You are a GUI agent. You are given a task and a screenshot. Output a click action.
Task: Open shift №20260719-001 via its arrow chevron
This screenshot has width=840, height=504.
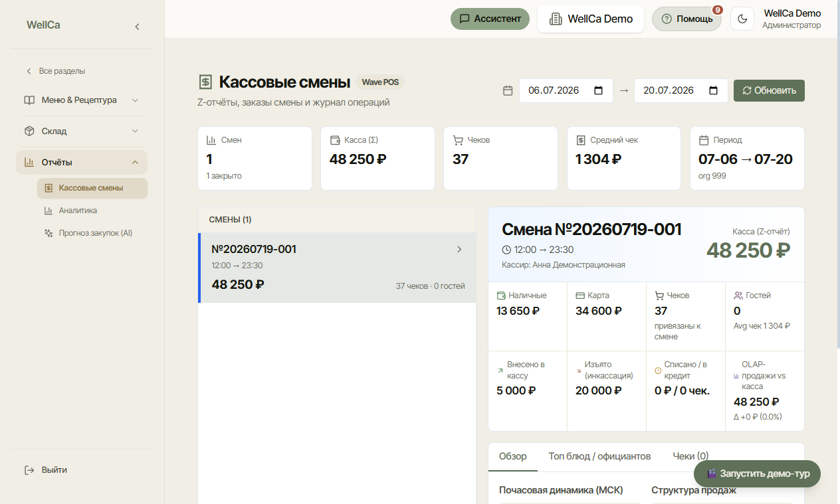pyautogui.click(x=459, y=249)
